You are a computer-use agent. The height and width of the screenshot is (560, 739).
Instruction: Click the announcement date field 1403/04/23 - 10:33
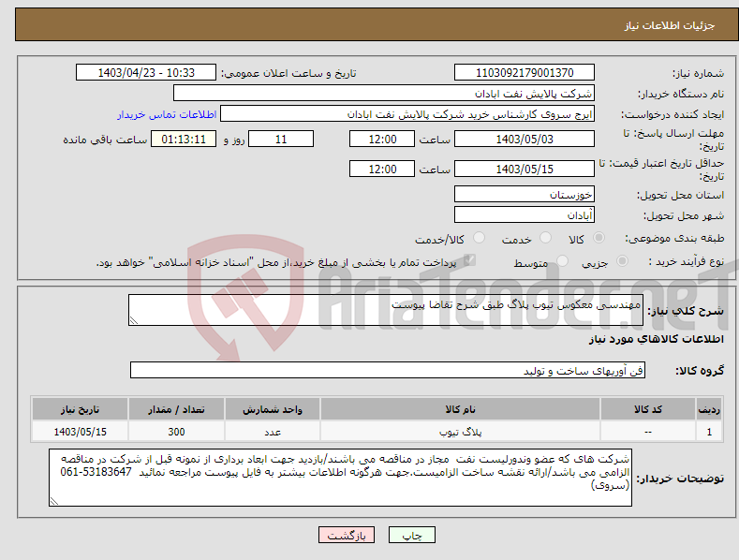pos(146,73)
